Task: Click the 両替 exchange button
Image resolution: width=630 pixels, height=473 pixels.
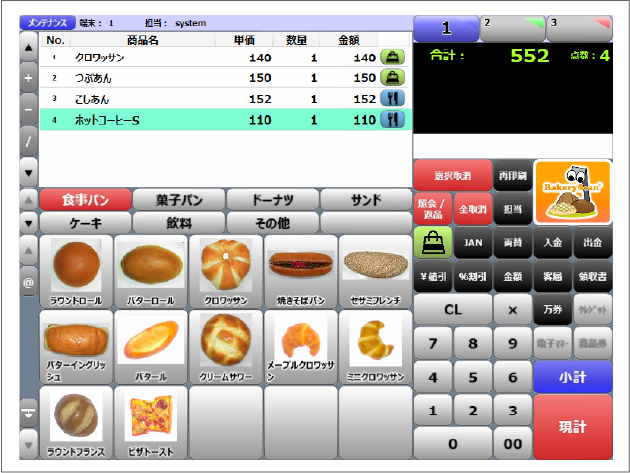Action: (x=513, y=242)
